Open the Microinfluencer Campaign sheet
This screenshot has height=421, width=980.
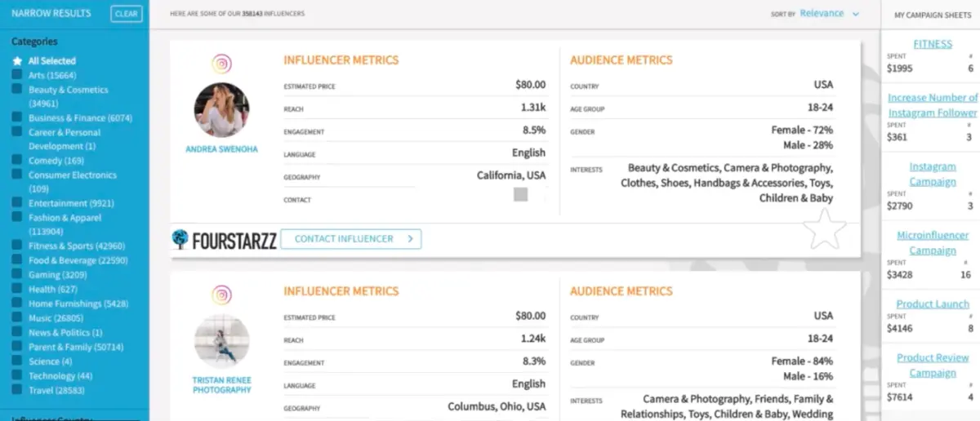932,242
